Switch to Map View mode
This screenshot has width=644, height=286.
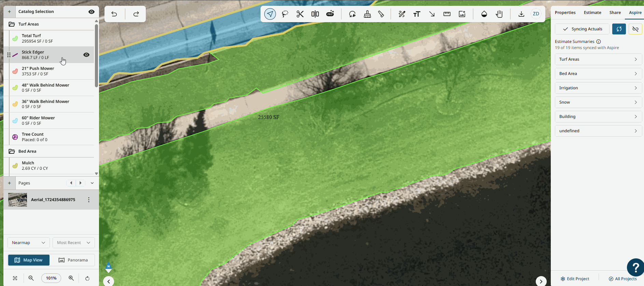[x=29, y=260]
